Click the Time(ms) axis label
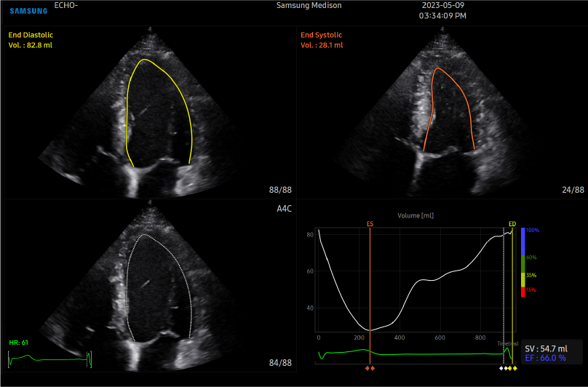The width and height of the screenshot is (588, 387). tap(507, 343)
